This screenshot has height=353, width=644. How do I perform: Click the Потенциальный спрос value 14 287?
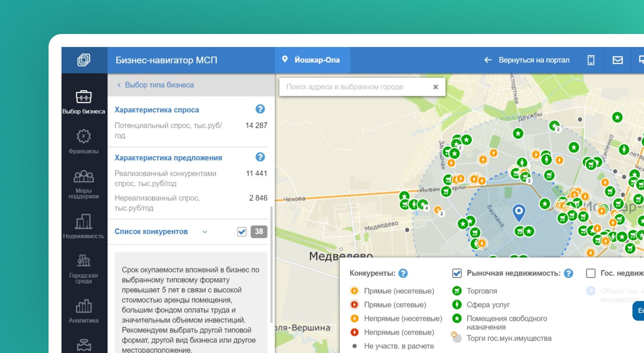point(256,125)
